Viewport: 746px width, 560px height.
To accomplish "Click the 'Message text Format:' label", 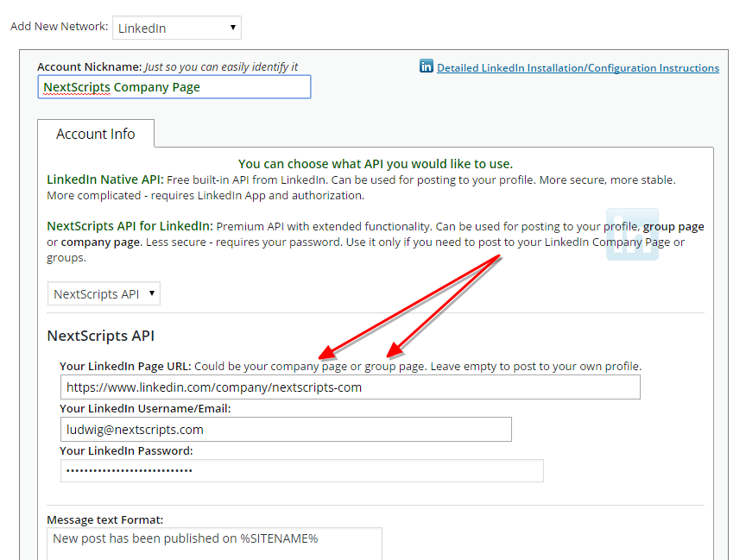I will 105,520.
